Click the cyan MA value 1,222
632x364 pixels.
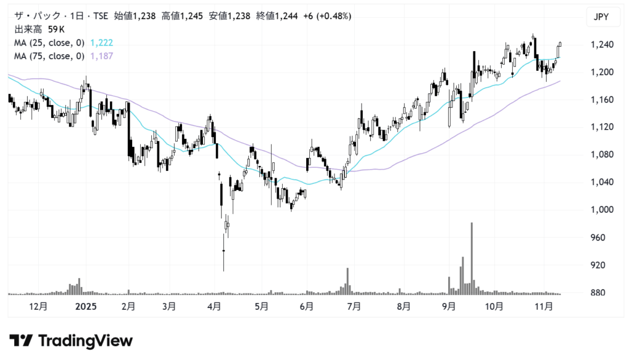click(x=101, y=43)
